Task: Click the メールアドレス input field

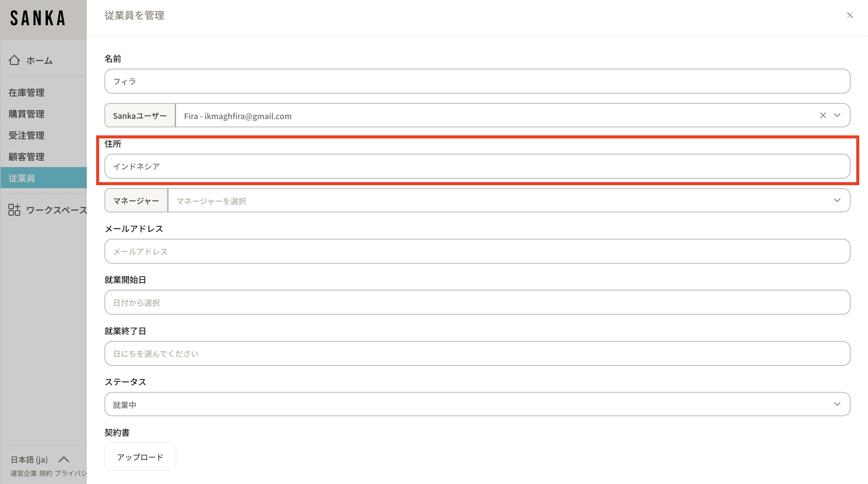Action: click(x=477, y=251)
